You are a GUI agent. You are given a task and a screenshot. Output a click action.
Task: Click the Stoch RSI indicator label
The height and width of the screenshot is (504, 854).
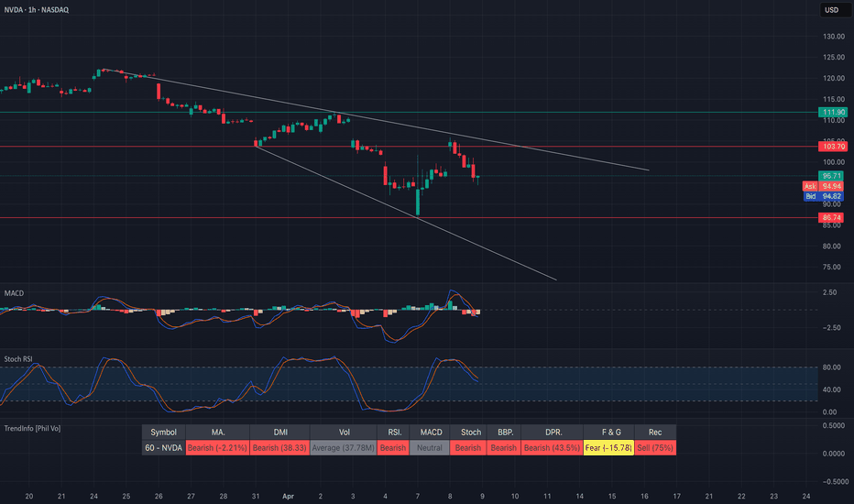18,359
